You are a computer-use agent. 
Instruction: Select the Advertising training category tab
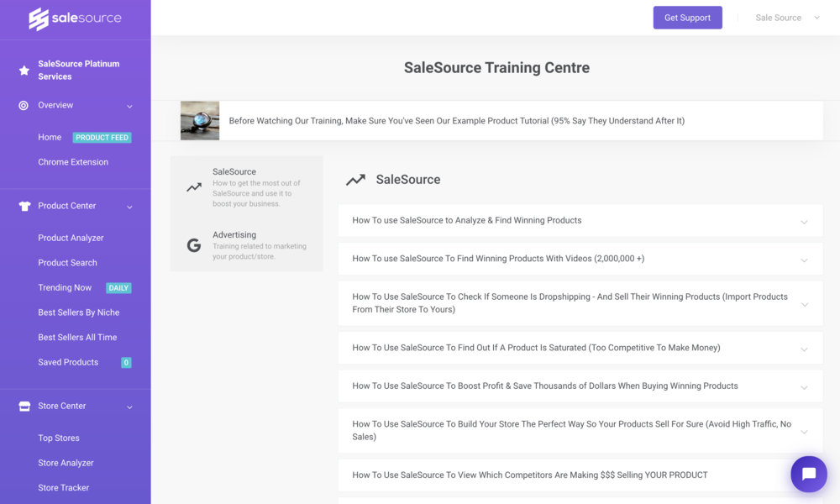[x=246, y=244]
